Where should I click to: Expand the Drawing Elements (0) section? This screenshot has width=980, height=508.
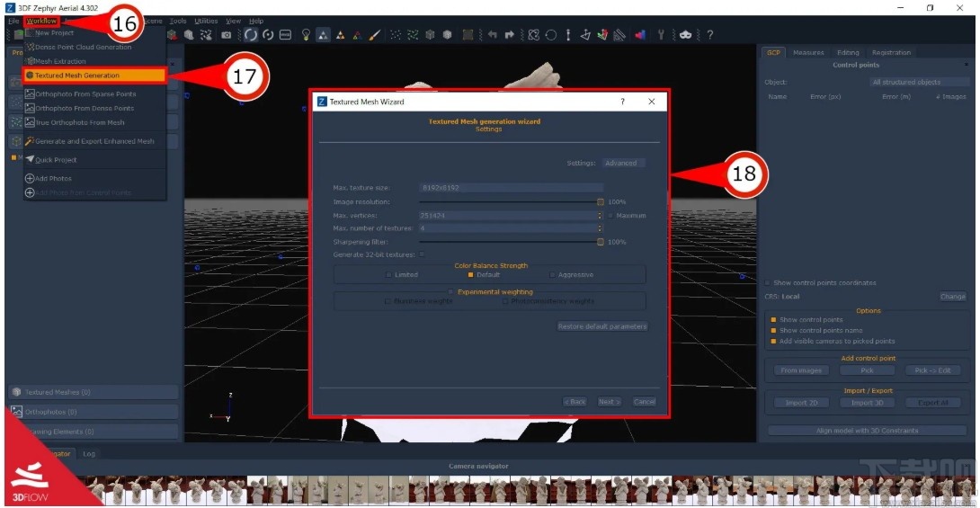click(x=94, y=432)
